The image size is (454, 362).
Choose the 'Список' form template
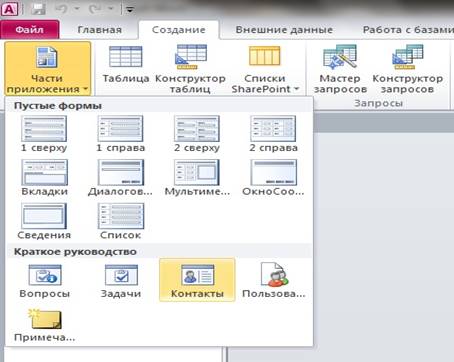(121, 222)
